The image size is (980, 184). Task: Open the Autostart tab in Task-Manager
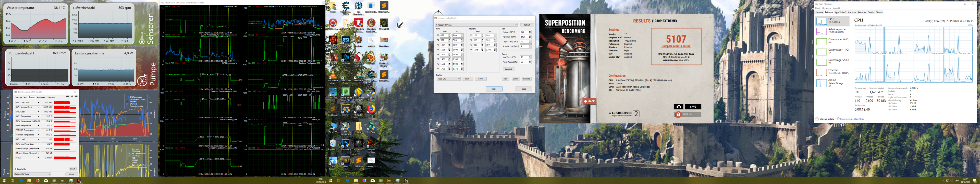[852, 12]
